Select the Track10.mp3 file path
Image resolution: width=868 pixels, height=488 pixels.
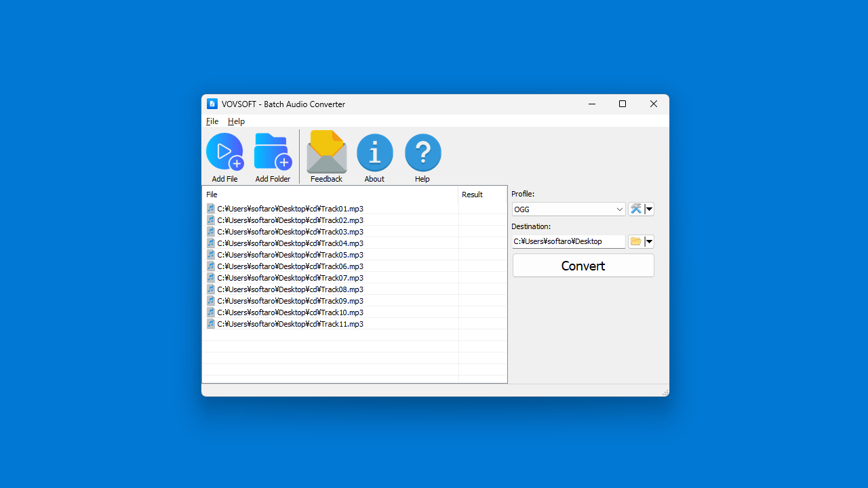click(x=290, y=312)
